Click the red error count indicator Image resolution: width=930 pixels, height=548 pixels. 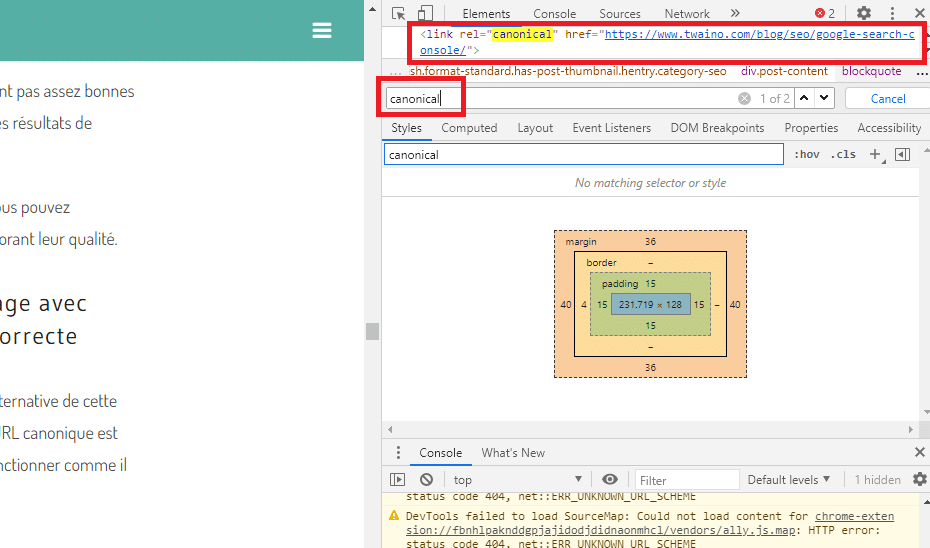tap(824, 13)
